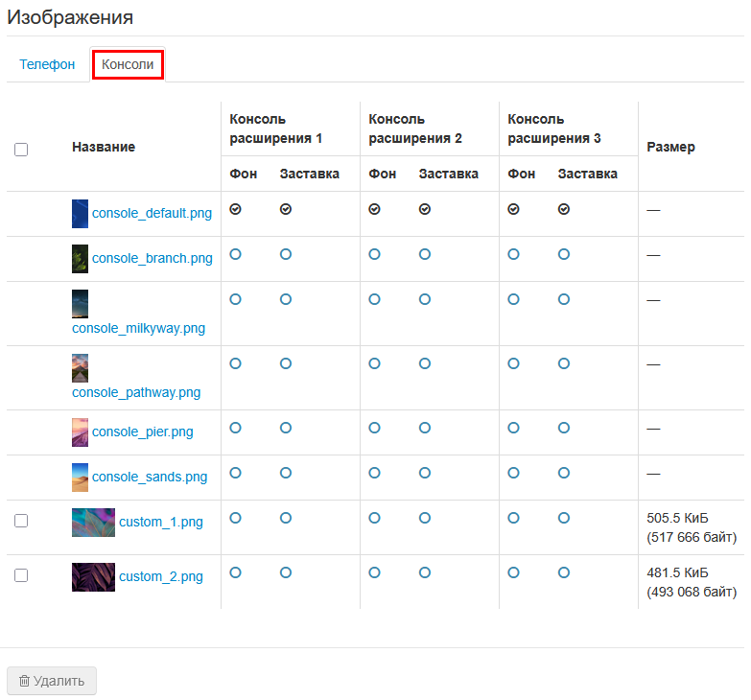751x700 pixels.
Task: Open the console_pier.png file link
Action: click(x=142, y=432)
